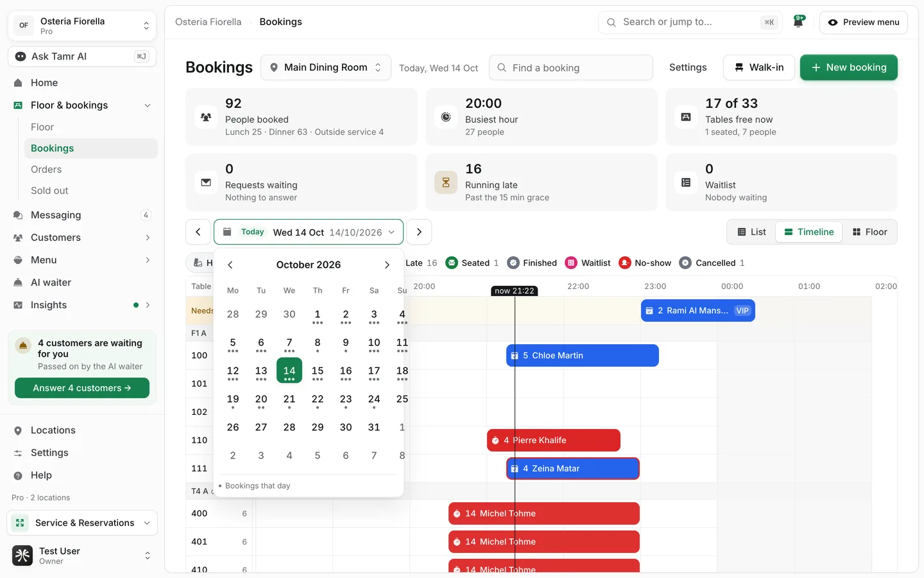Click Answer 4 customers button
This screenshot has width=924, height=578.
point(82,388)
